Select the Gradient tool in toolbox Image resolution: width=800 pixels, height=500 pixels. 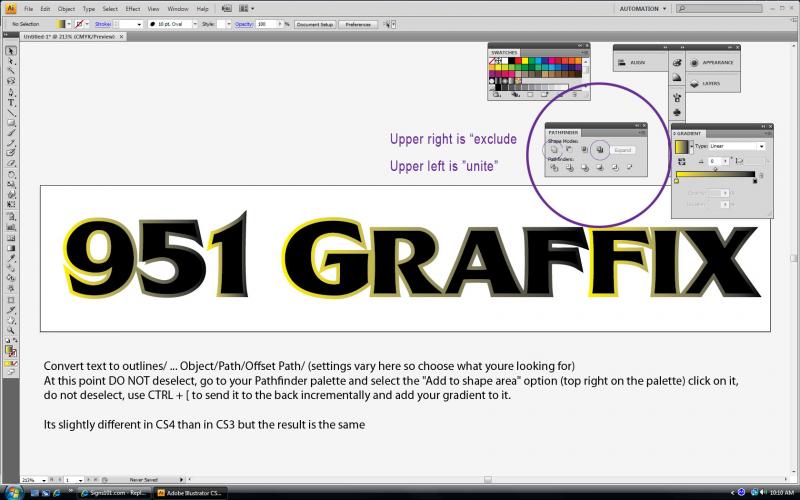pyautogui.click(x=11, y=247)
